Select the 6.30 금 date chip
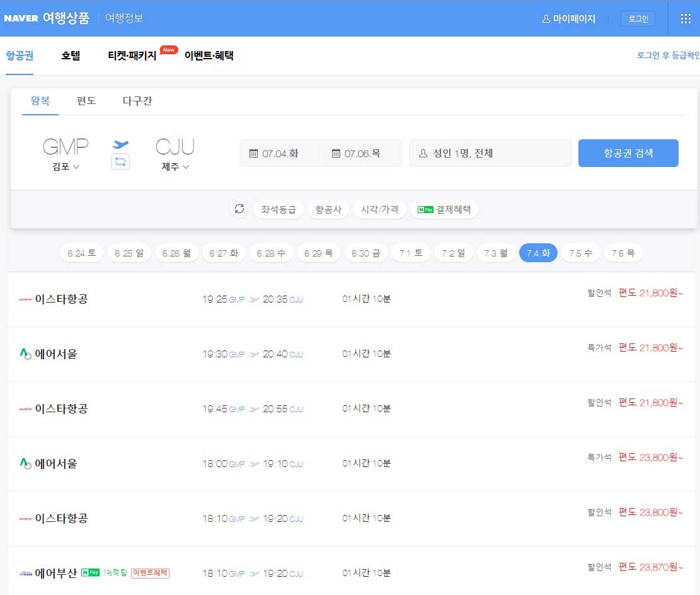This screenshot has height=595, width=700. (x=364, y=251)
